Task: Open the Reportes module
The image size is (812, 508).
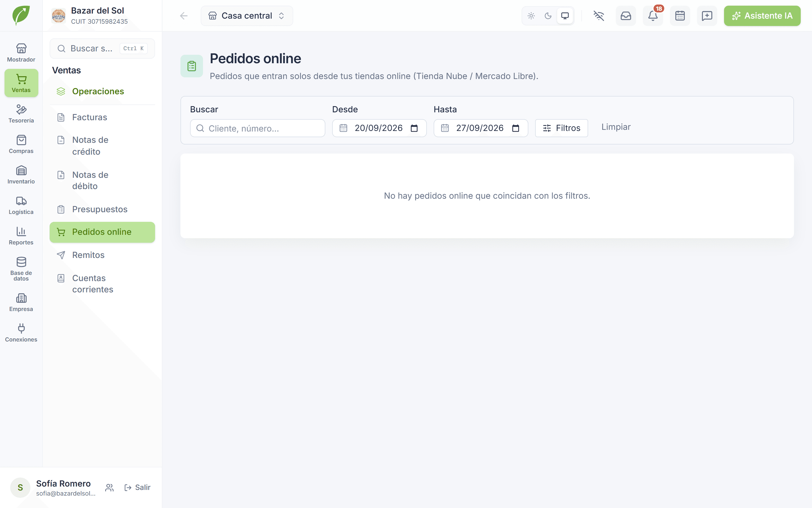Action: click(21, 236)
